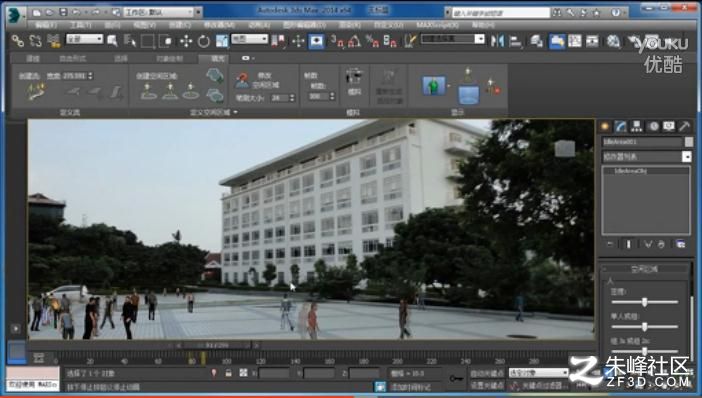Open the Layer Manager icon
Viewport: 702px width, 398px height.
pos(536,41)
